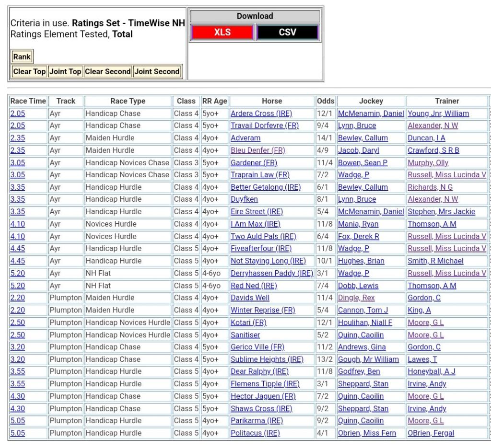Download ratings as XLS file
The image size is (491, 448).
coord(222,33)
